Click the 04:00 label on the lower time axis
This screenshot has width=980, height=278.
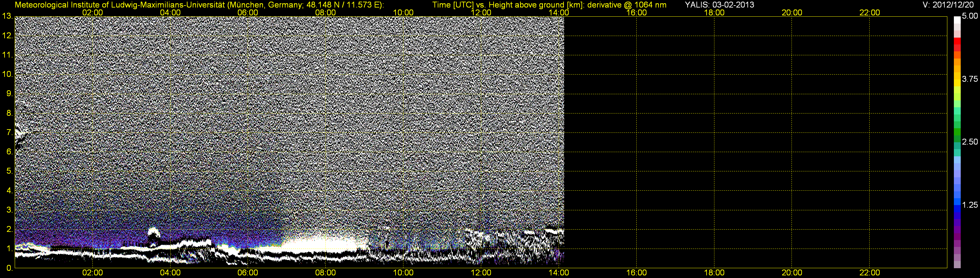pos(170,273)
